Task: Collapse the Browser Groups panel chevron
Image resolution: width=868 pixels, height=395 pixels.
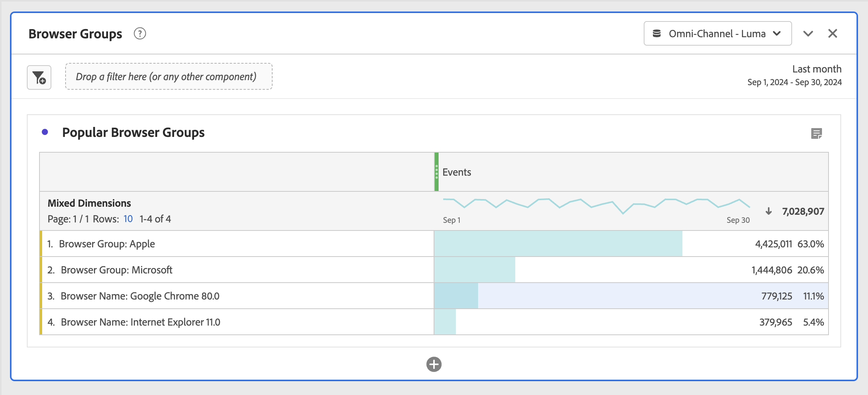Action: pyautogui.click(x=808, y=34)
